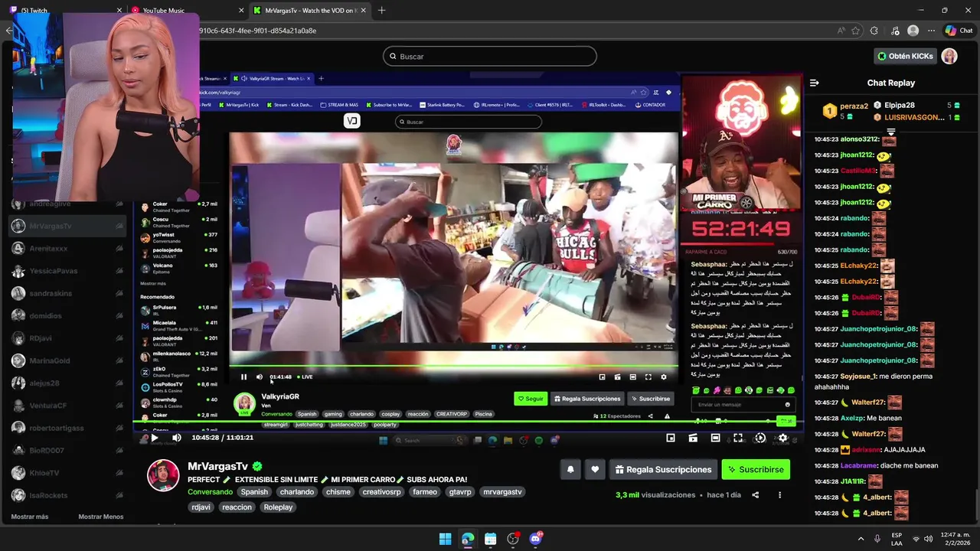
Task: Add page to favorites star
Action: pyautogui.click(x=856, y=31)
